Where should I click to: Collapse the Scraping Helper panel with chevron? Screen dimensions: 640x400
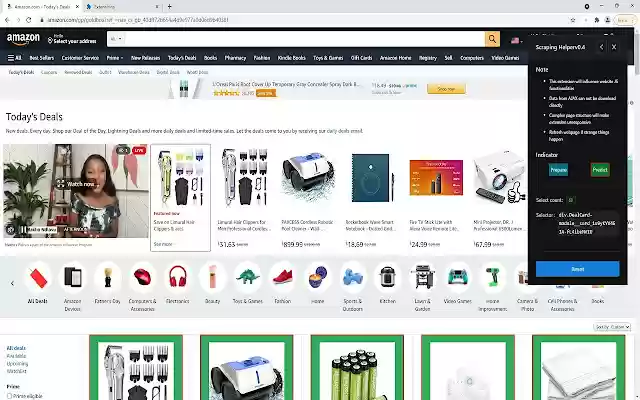click(601, 47)
